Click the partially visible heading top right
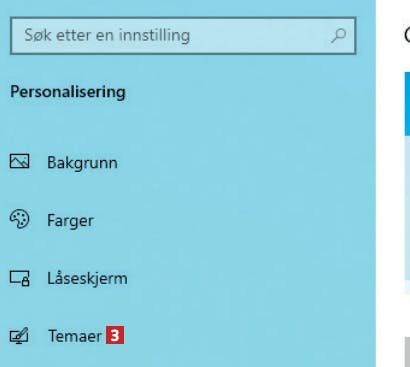The width and height of the screenshot is (410, 367). click(407, 35)
